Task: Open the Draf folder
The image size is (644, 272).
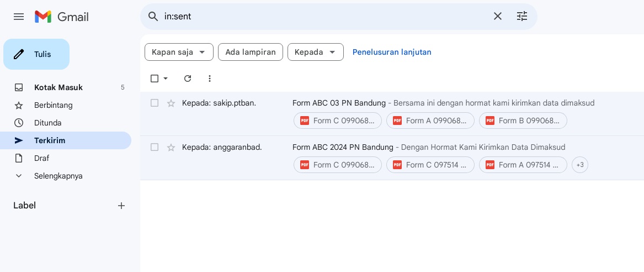Action: click(x=41, y=158)
